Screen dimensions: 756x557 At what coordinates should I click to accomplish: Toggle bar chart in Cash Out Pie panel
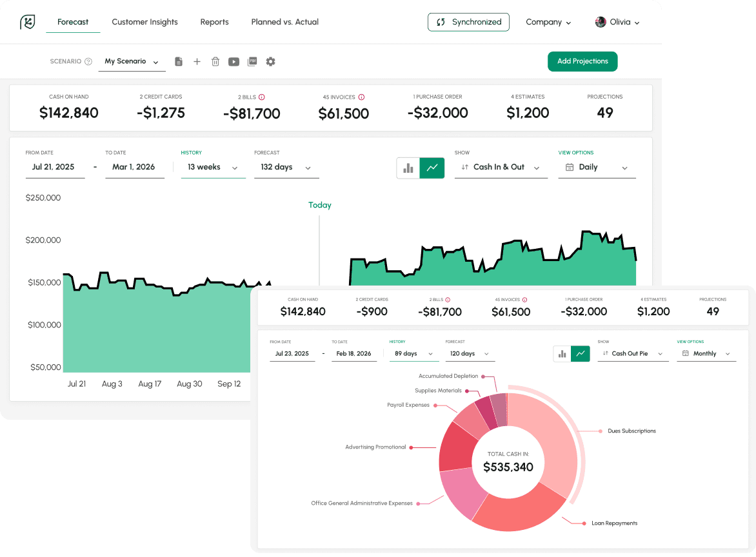562,354
